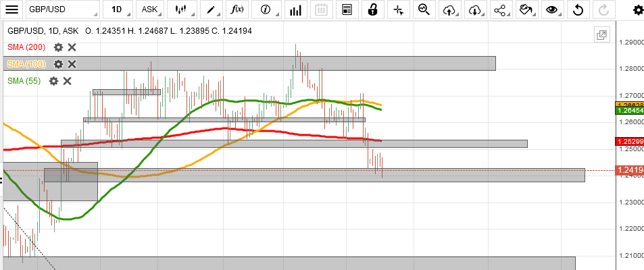Activate the crosshair cursor tool

click(398, 9)
